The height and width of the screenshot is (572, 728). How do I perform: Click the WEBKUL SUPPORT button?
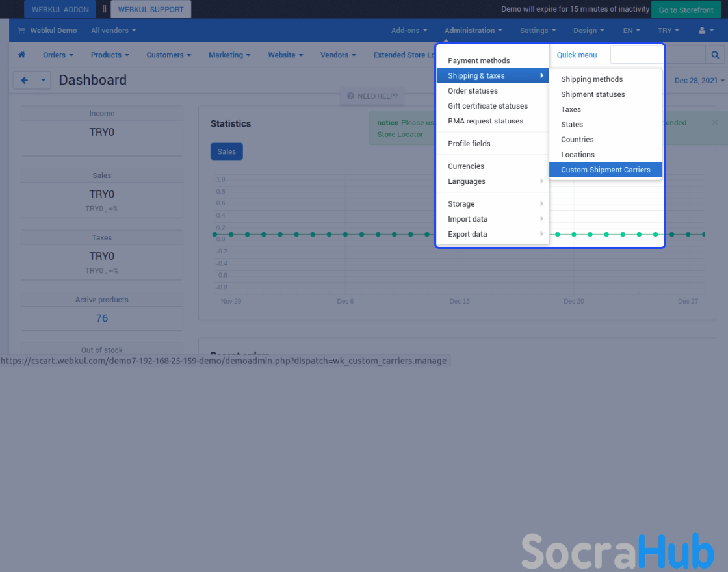(x=151, y=9)
